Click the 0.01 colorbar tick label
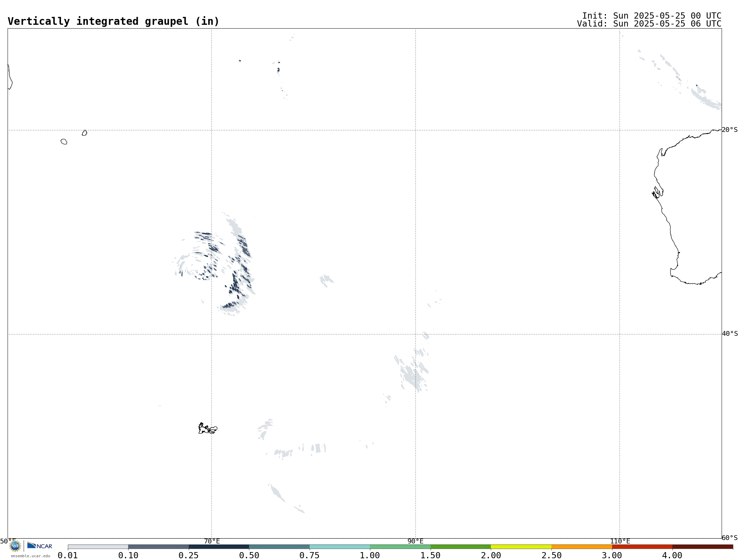744x560 pixels. 68,556
